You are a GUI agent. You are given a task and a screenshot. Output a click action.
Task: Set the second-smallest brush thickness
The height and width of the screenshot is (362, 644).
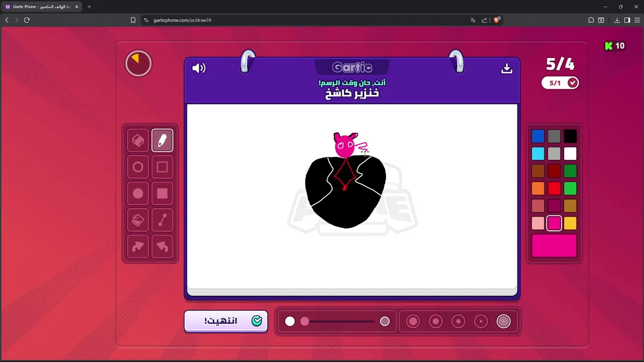[481, 321]
